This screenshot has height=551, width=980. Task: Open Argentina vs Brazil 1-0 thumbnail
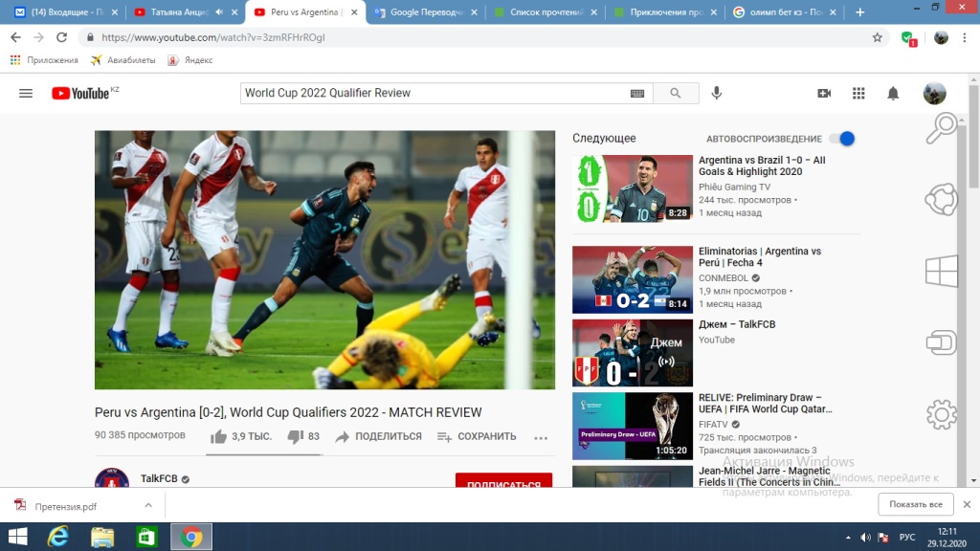[633, 188]
